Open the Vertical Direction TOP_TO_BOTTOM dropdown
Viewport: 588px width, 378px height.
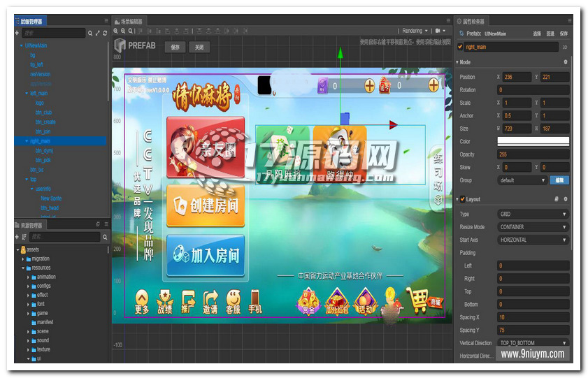(533, 343)
